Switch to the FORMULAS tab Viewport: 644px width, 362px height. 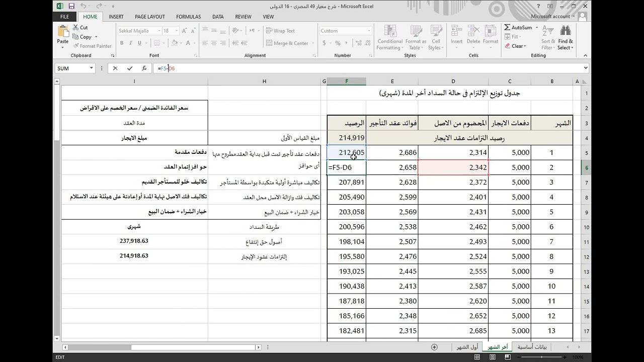click(189, 17)
